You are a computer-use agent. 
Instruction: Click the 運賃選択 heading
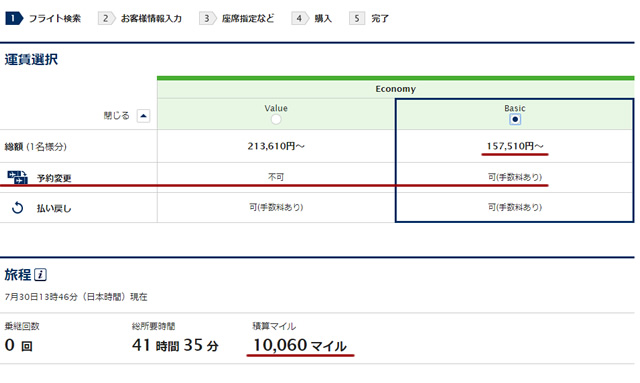(31, 60)
